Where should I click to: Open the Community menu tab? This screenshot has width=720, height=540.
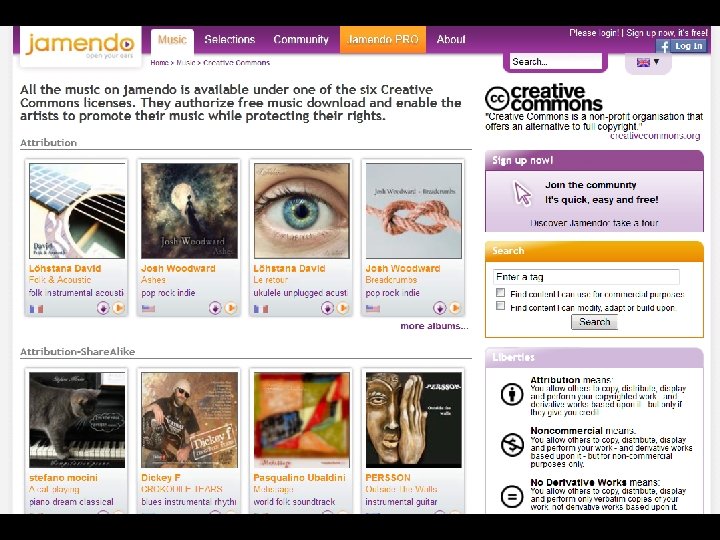[301, 39]
